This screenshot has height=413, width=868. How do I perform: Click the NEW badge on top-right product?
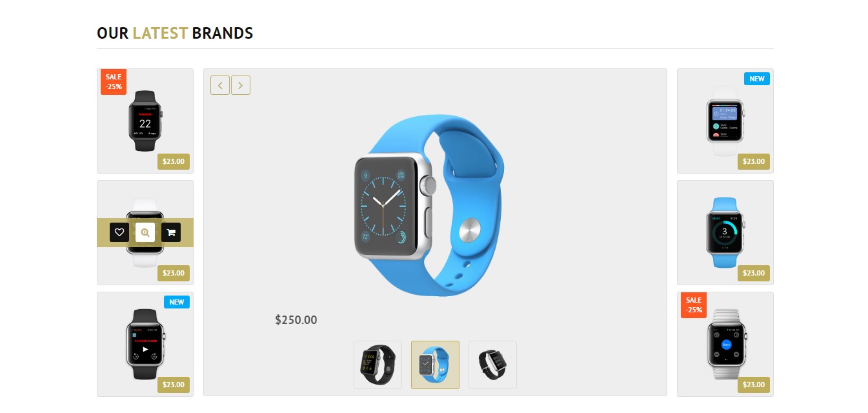[x=757, y=79]
